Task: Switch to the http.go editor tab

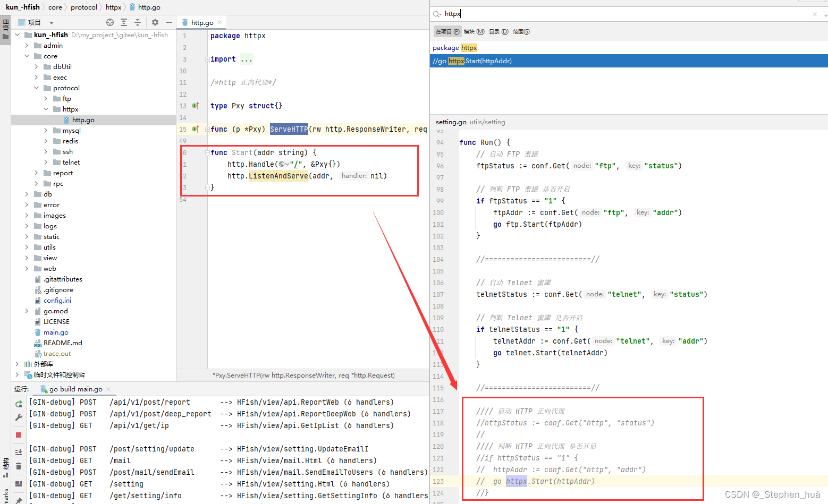Action: (201, 22)
